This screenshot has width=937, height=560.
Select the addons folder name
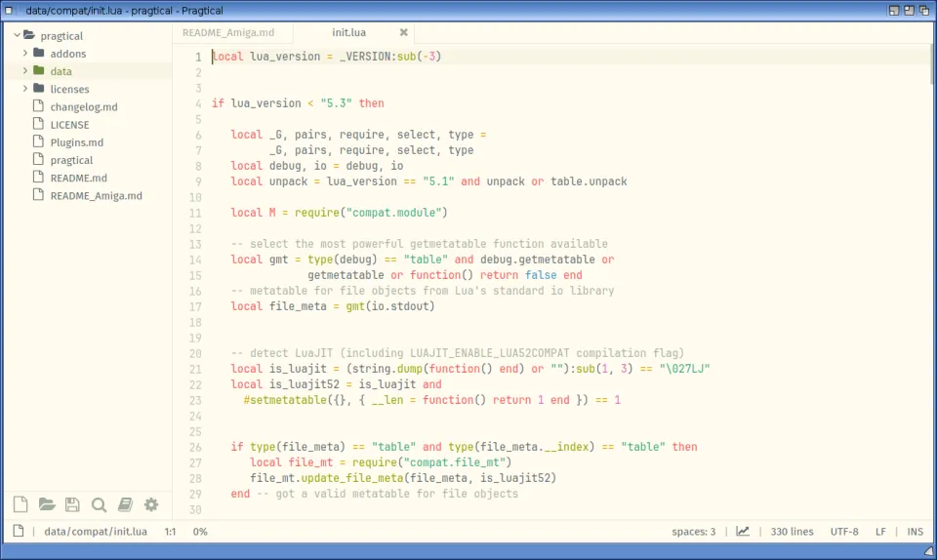coord(68,54)
